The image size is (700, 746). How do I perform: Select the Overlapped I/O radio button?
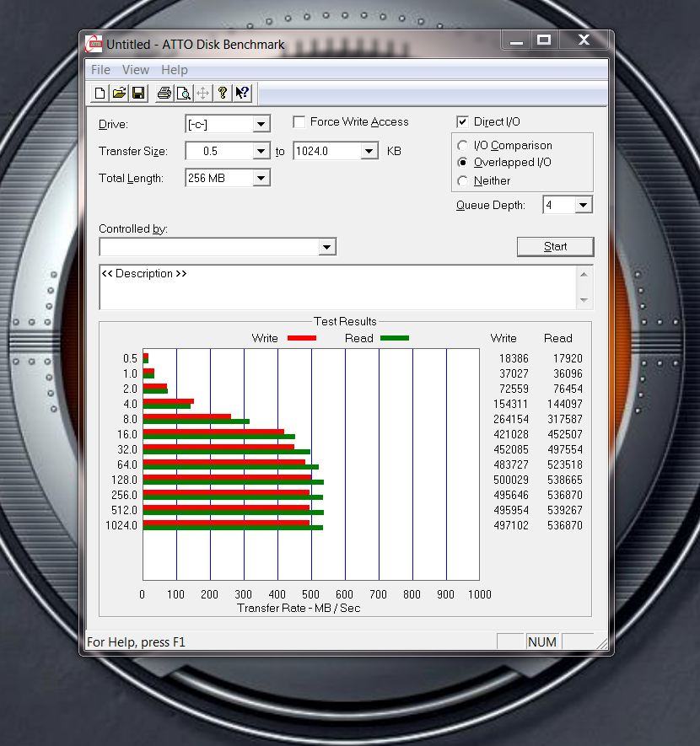[462, 163]
